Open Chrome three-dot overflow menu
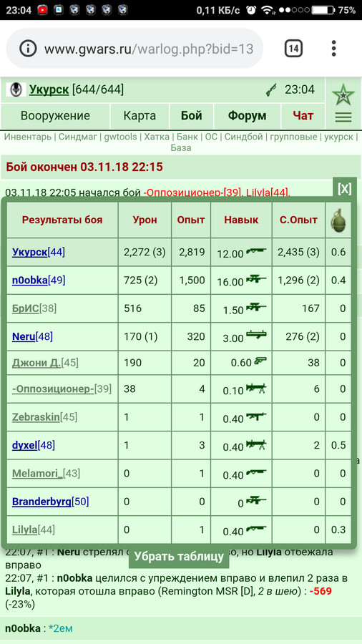 (334, 49)
